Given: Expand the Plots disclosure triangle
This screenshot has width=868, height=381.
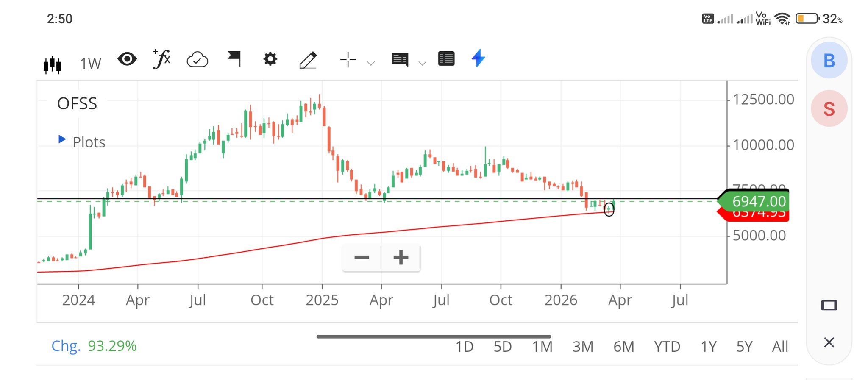Looking at the screenshot, I should click(x=62, y=139).
